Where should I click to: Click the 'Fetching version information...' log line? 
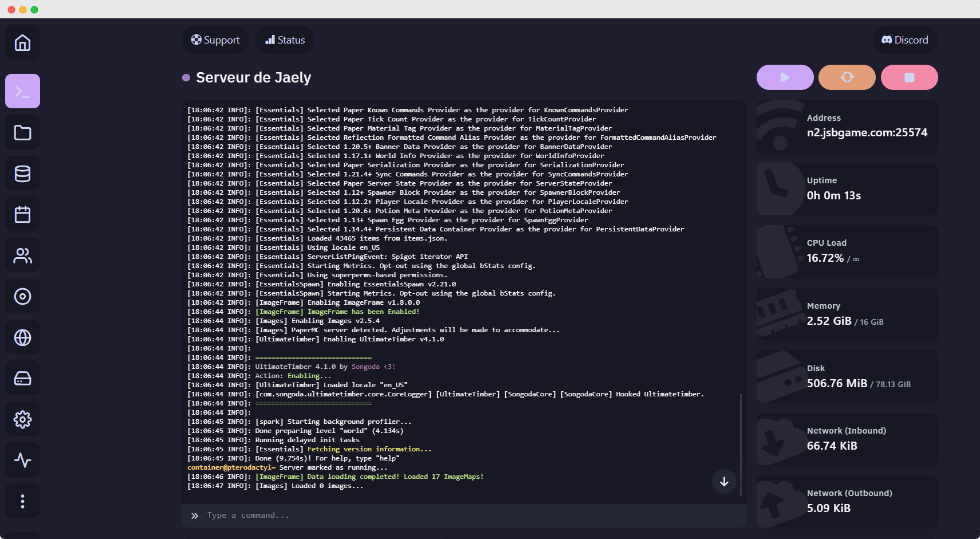tap(309, 449)
